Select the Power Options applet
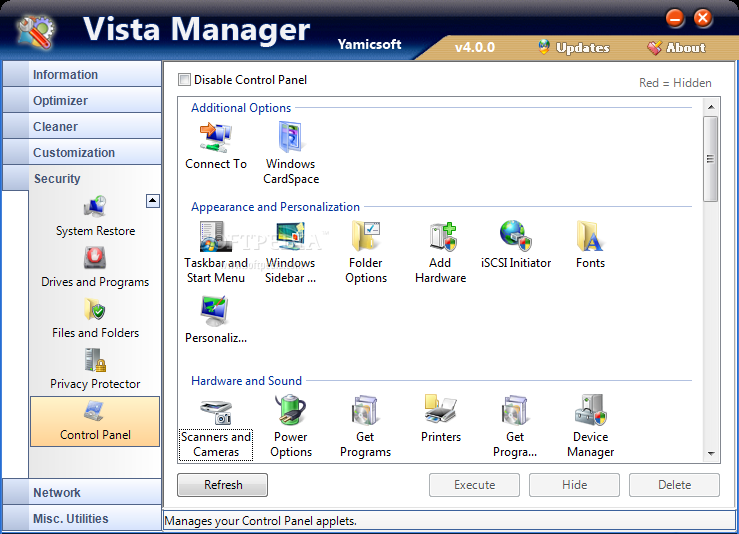The image size is (739, 534). (x=290, y=427)
